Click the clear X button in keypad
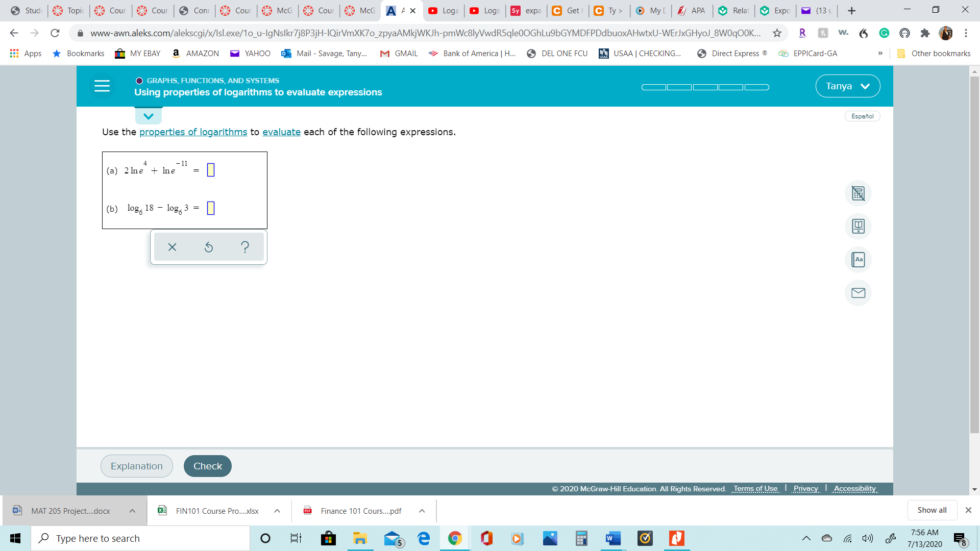The width and height of the screenshot is (980, 551). [172, 247]
